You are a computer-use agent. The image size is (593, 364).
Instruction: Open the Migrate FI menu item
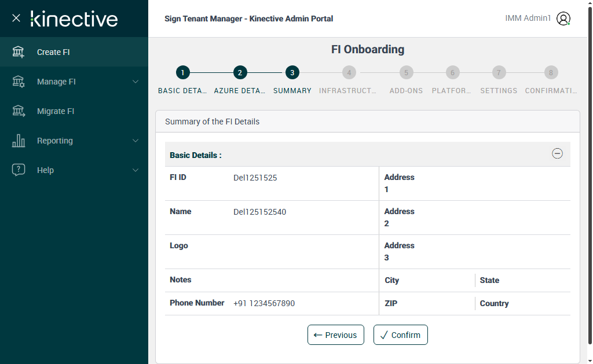tap(56, 111)
